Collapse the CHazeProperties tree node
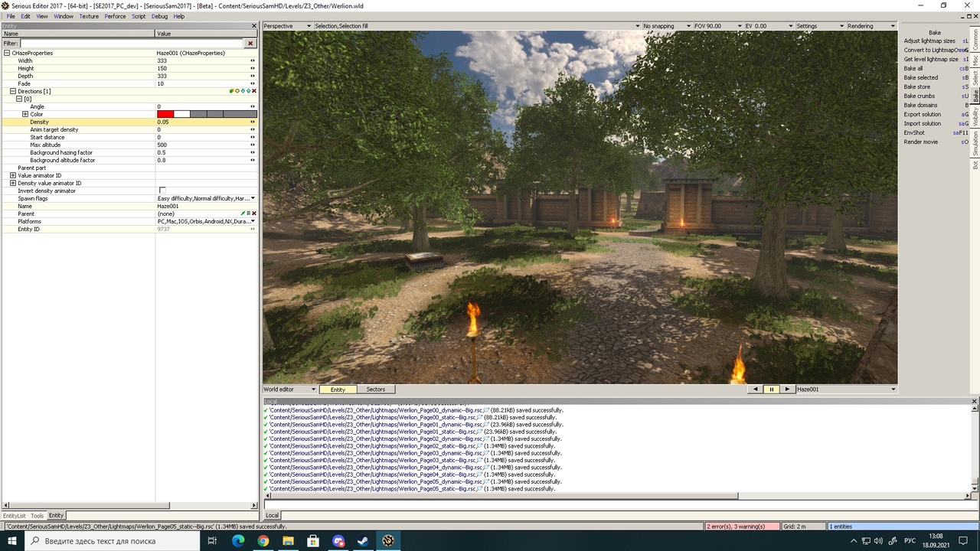The height and width of the screenshot is (551, 980). (x=7, y=53)
